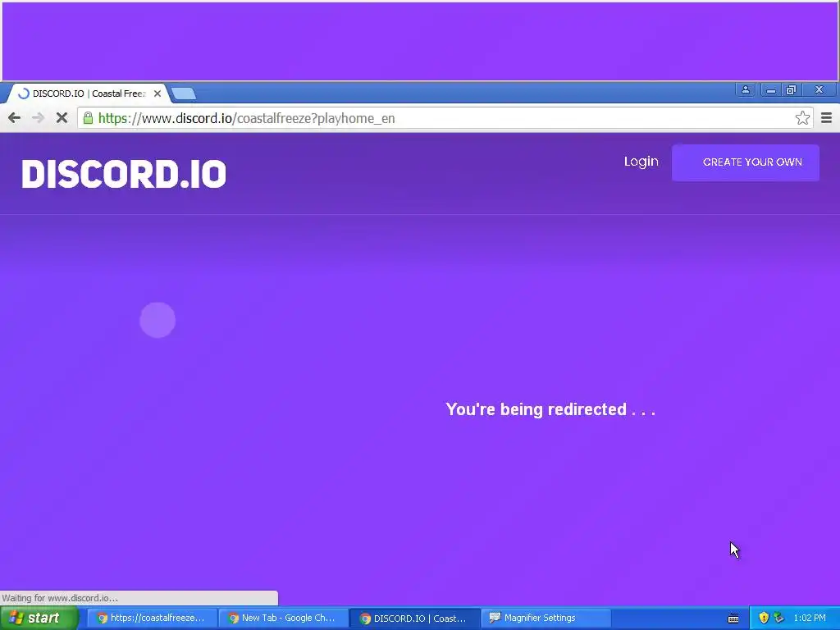The height and width of the screenshot is (630, 840).
Task: Switch to New Tab - Google Chrome taskbar item
Action: pos(283,619)
